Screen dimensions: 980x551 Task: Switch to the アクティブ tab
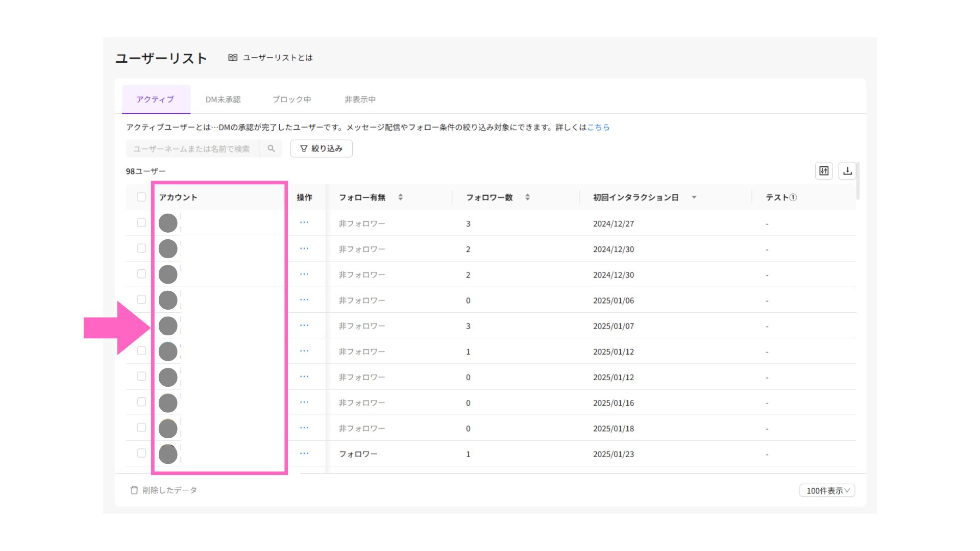(156, 99)
